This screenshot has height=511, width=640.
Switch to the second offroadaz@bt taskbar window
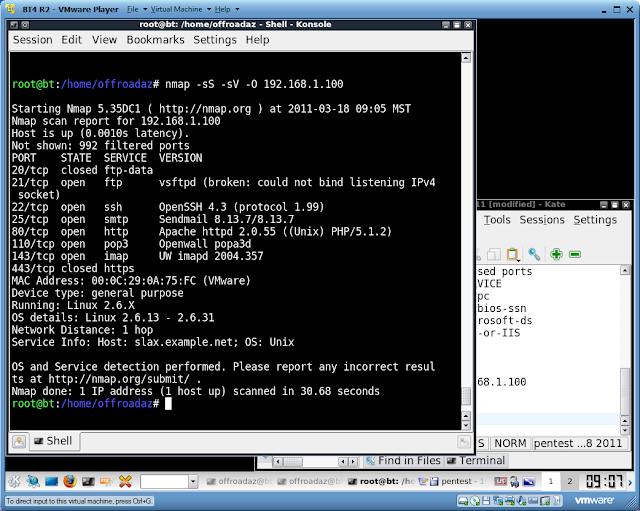click(x=310, y=482)
